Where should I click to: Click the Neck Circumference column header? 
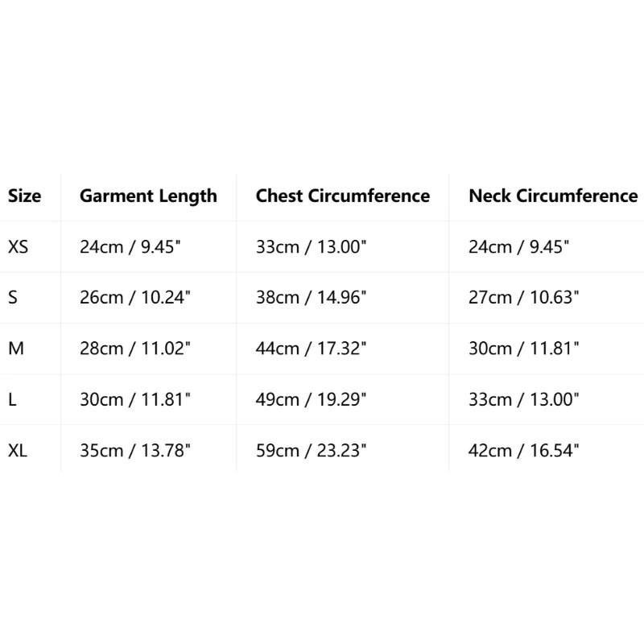click(553, 196)
